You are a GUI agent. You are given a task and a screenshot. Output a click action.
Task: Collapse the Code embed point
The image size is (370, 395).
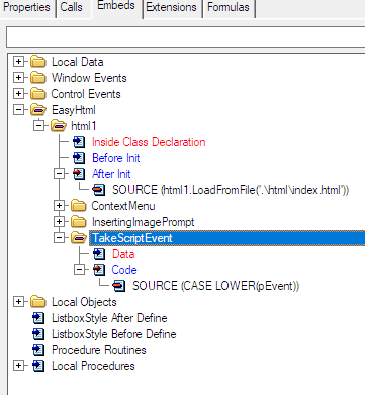click(x=79, y=270)
